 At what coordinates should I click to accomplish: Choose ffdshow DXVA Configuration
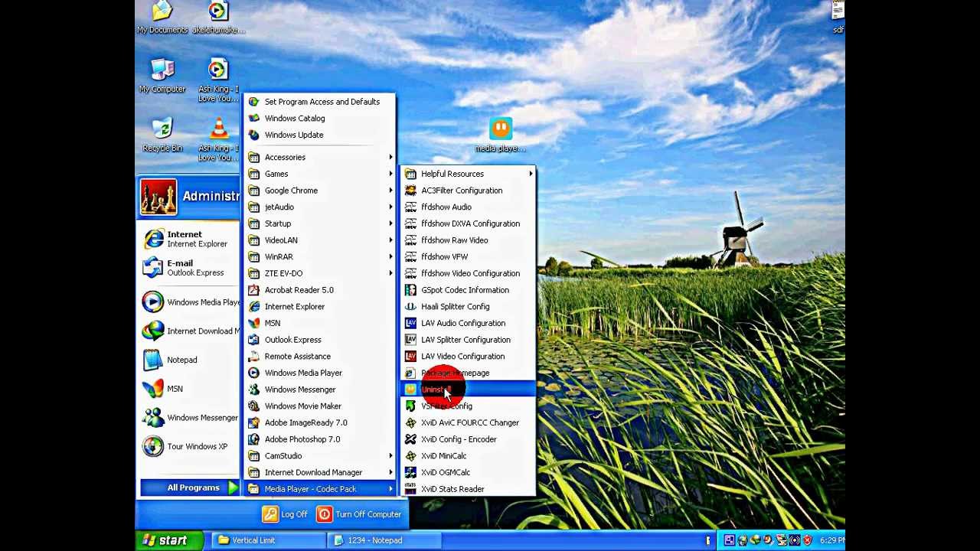coord(469,223)
